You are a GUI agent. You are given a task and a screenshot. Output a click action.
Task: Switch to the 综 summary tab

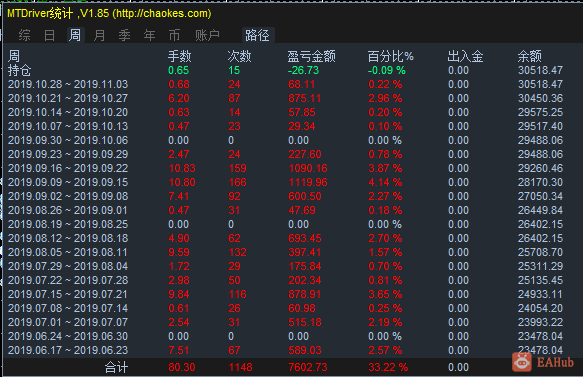point(25,35)
